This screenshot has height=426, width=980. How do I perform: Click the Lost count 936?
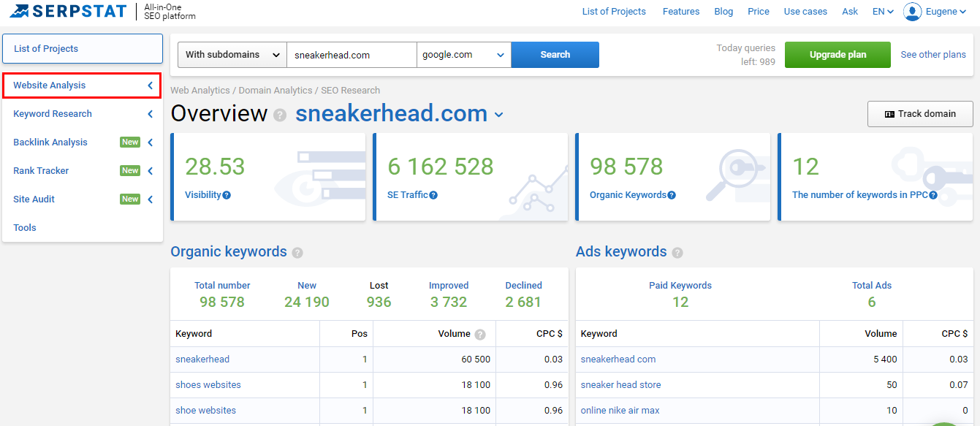pos(379,302)
